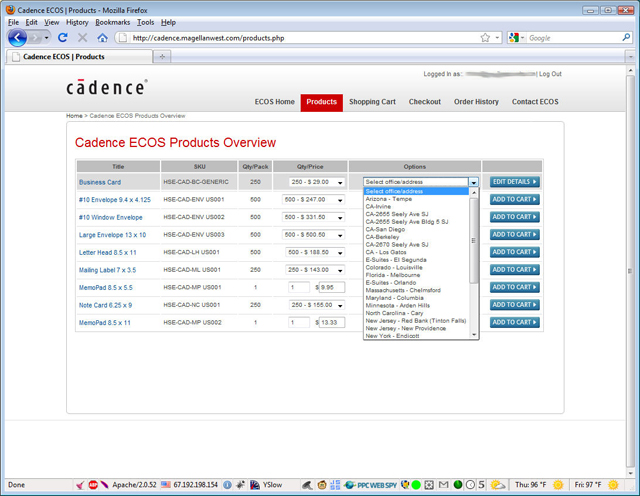Click the monkey face status bar icon
This screenshot has width=640, height=496.
coord(322,485)
